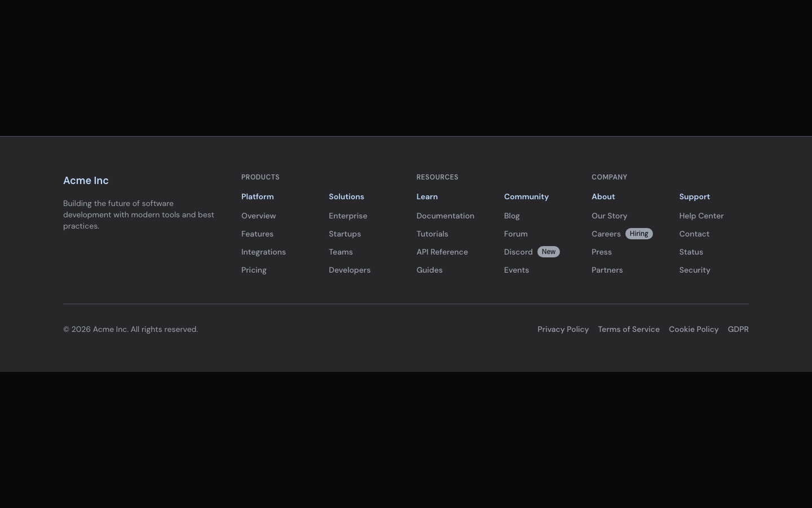
Task: Visit Our Story under About
Action: pyautogui.click(x=610, y=216)
